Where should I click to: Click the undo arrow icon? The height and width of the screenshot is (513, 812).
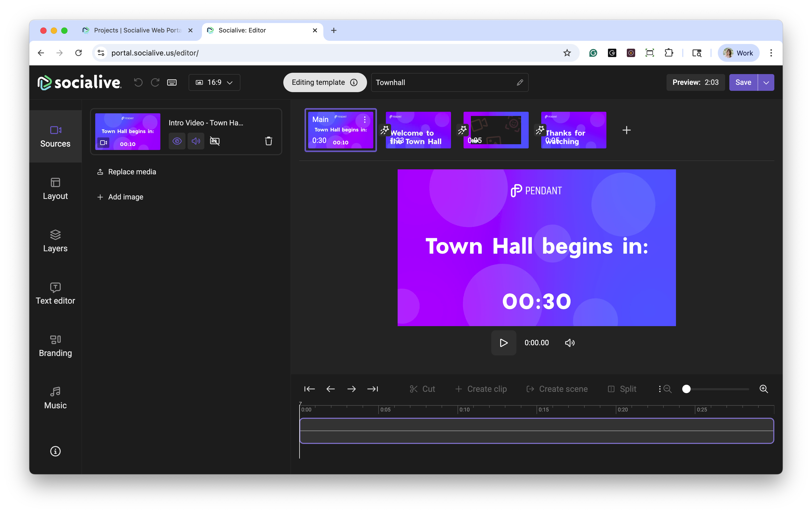(x=138, y=82)
